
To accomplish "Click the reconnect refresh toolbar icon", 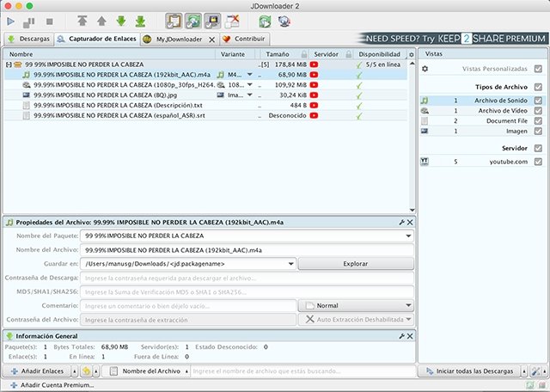I will tap(266, 21).
